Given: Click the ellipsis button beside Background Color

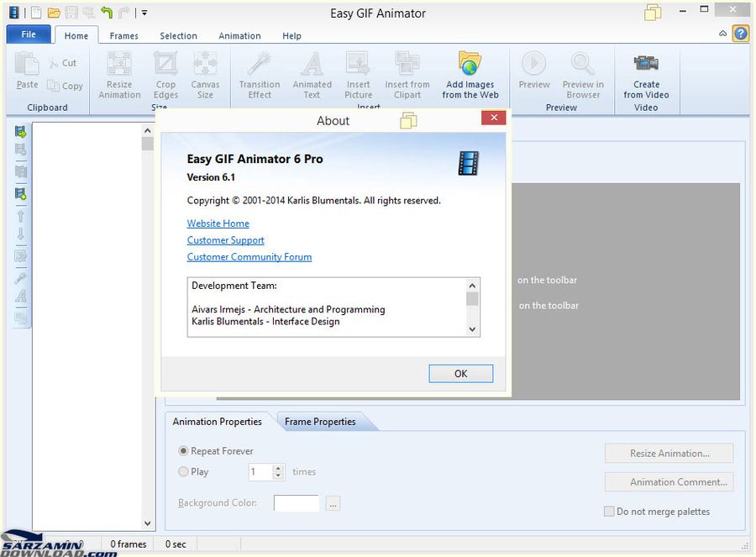Looking at the screenshot, I should pos(333,503).
